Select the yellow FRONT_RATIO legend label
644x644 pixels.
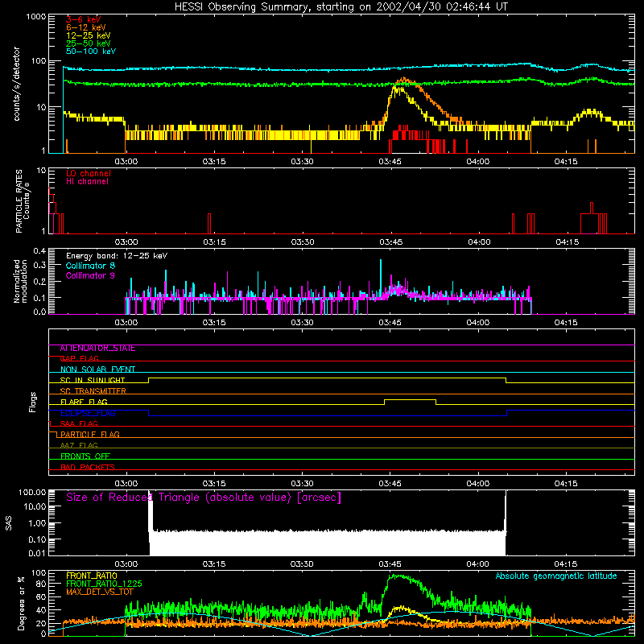pyautogui.click(x=92, y=576)
